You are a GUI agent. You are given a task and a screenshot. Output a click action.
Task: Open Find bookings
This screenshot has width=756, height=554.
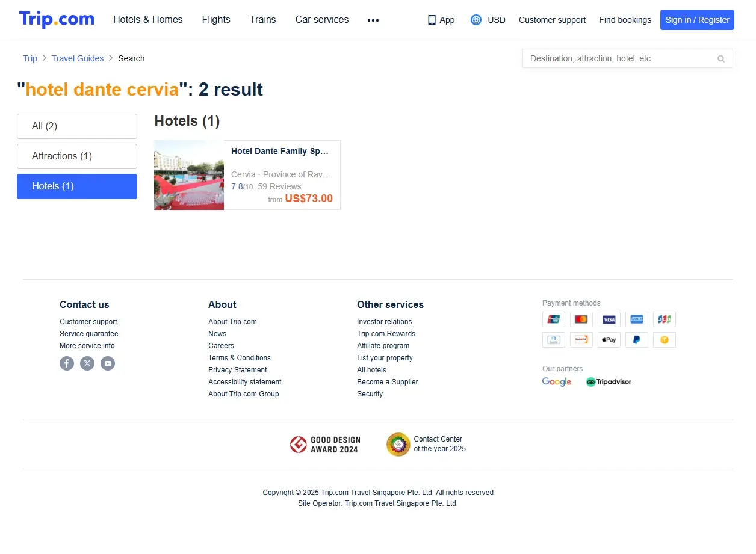(625, 20)
